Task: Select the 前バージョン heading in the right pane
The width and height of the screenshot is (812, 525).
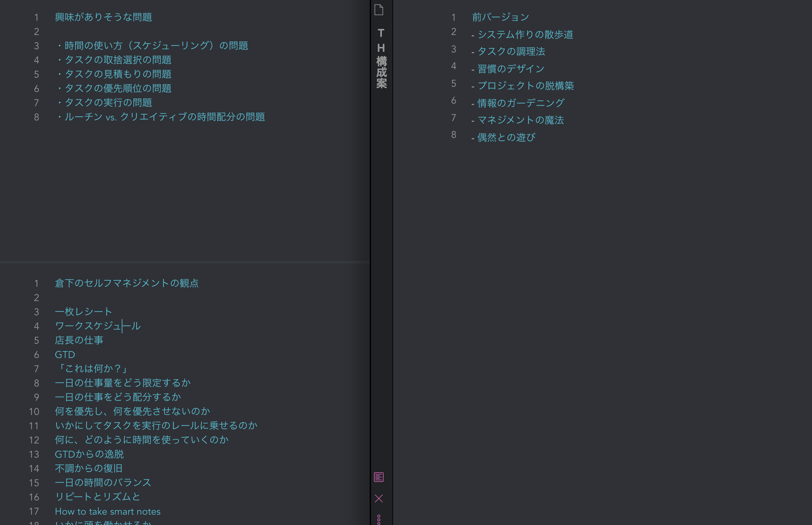Action: coord(499,17)
